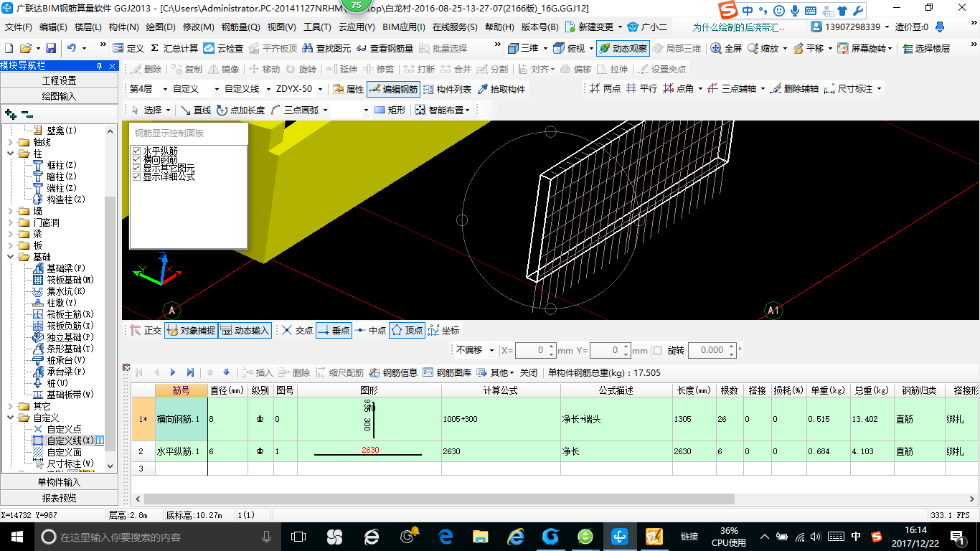Move rebar row down arrow
Screen dimensions: 980x551
226,372
